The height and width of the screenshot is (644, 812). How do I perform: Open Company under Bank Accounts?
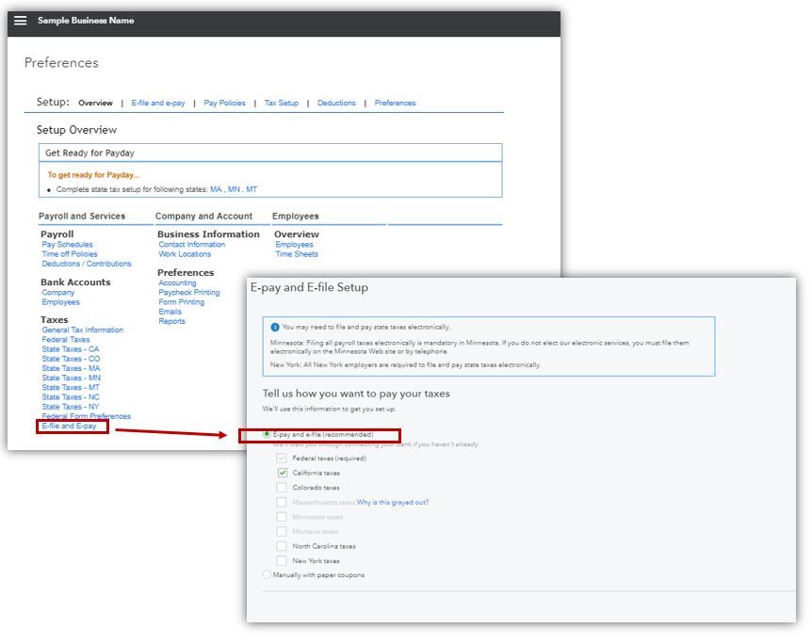click(58, 293)
